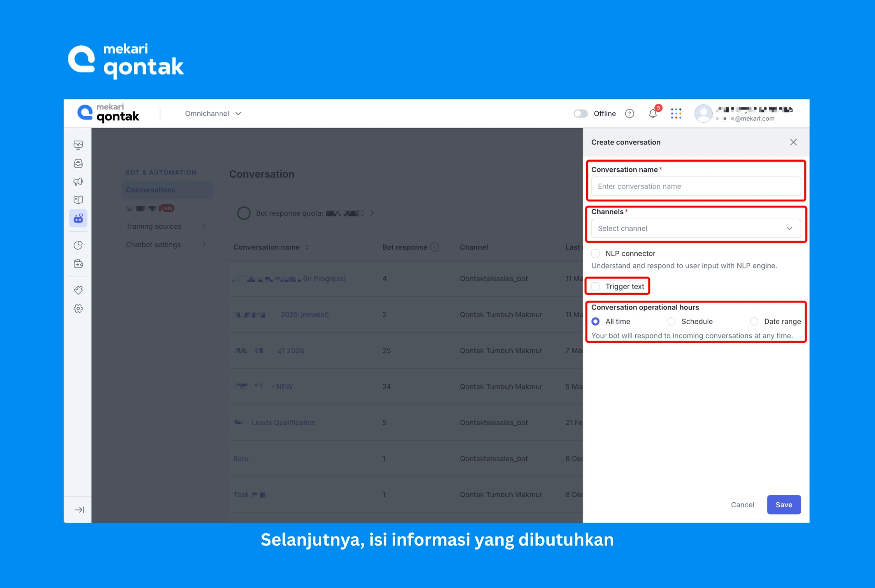Open the Knowledge base book icon
This screenshot has height=588, width=875.
[78, 200]
